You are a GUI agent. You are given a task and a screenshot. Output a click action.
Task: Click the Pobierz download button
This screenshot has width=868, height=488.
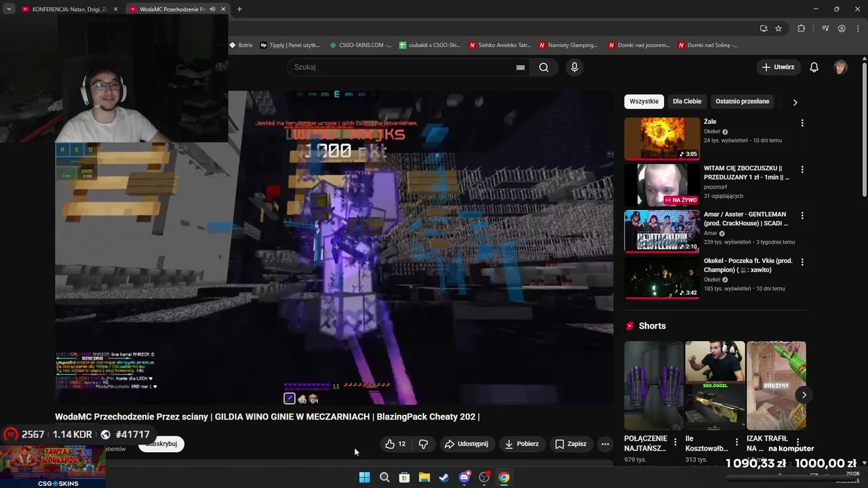pyautogui.click(x=521, y=444)
